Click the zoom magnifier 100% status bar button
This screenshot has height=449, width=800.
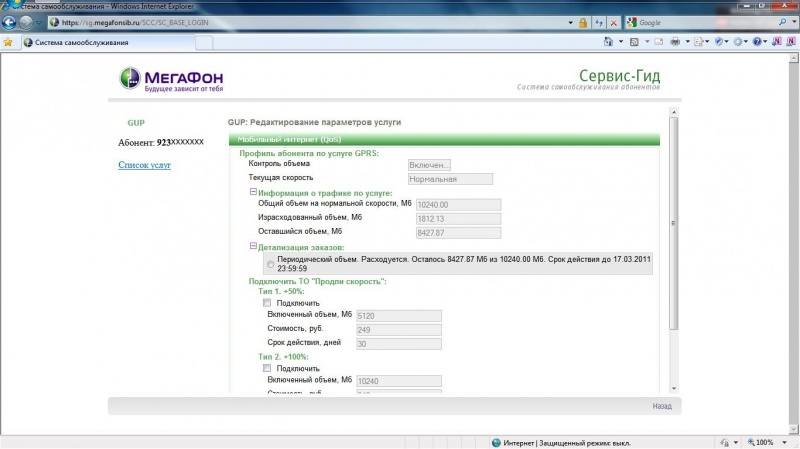click(x=760, y=442)
